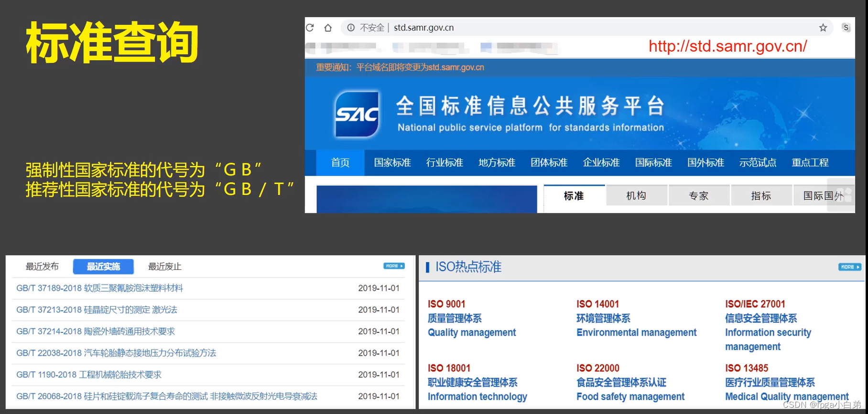Open GB/T 37214-2018 陶瓷外墙砖通用技术要求
868x414 pixels.
pyautogui.click(x=96, y=331)
